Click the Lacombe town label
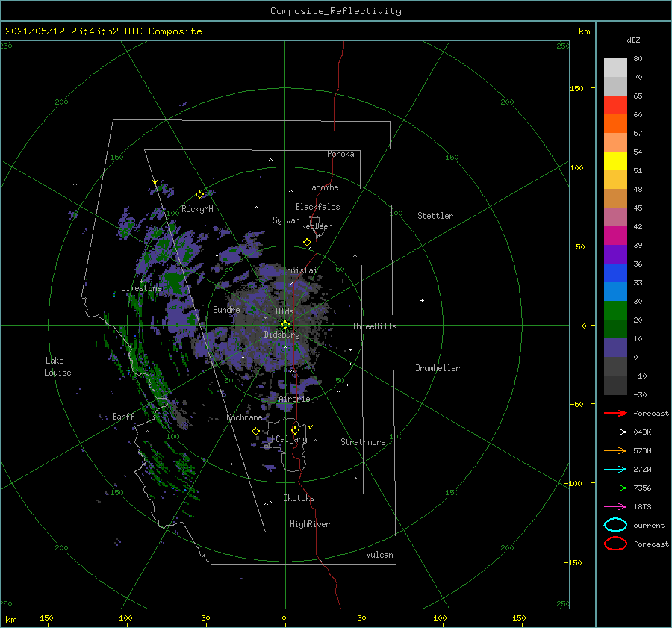Screen dimensions: 672x628 coord(323,187)
